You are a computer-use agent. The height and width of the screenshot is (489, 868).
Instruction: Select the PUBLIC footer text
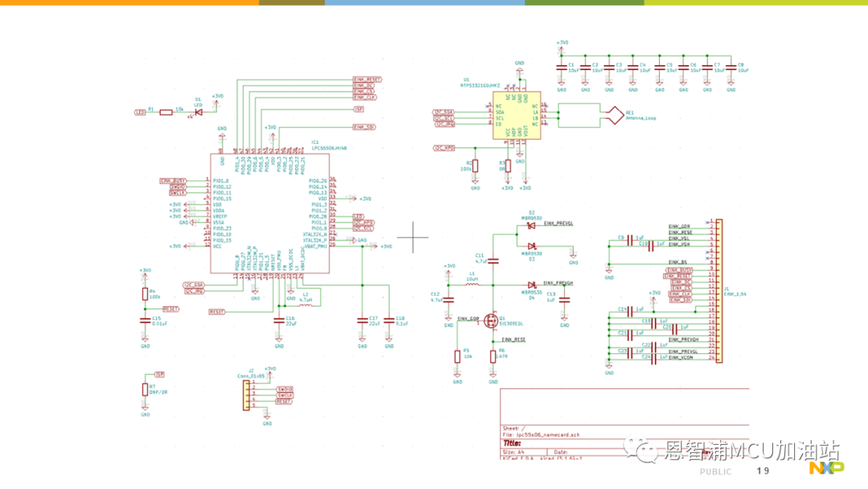point(715,472)
